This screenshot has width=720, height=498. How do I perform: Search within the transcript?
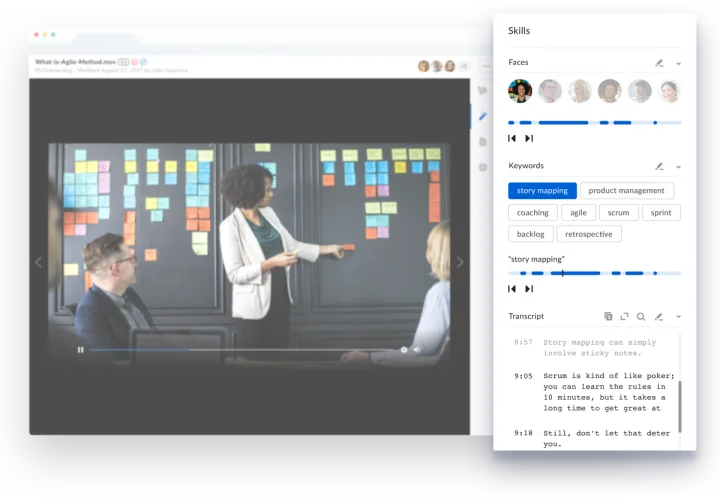coord(641,316)
